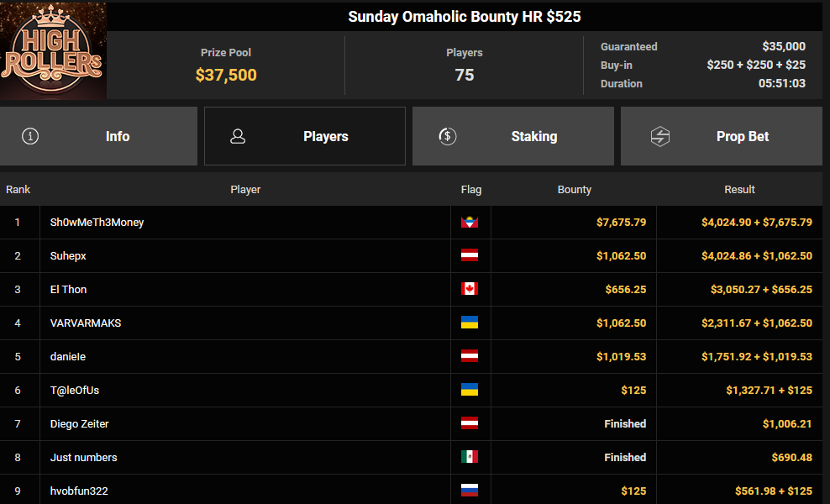The height and width of the screenshot is (504, 830).
Task: Sort by the Bounty column header
Action: point(574,190)
